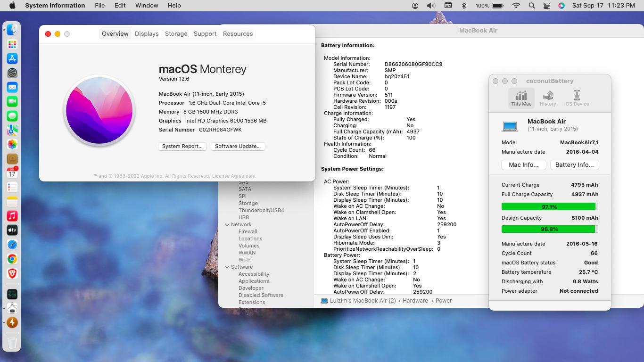
Task: Open Contacts in the Dock
Action: tap(12, 159)
